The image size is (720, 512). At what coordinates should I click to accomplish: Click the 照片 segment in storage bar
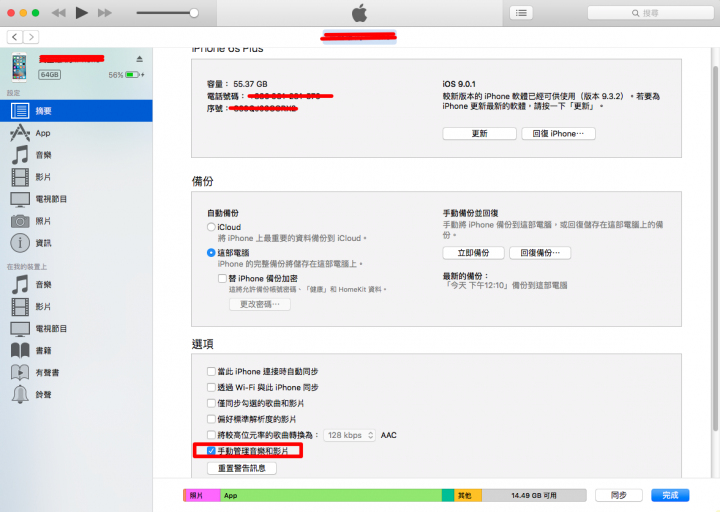pyautogui.click(x=202, y=495)
